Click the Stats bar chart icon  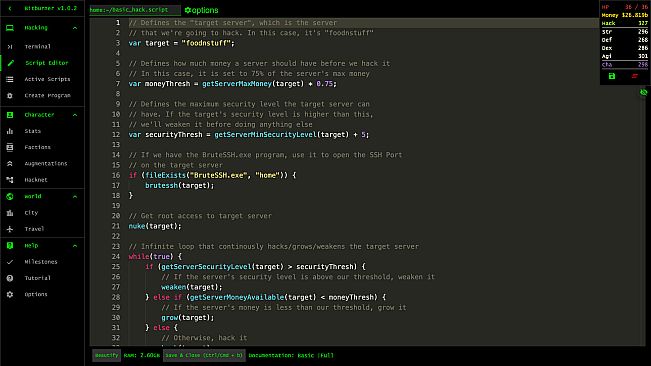pyautogui.click(x=10, y=131)
